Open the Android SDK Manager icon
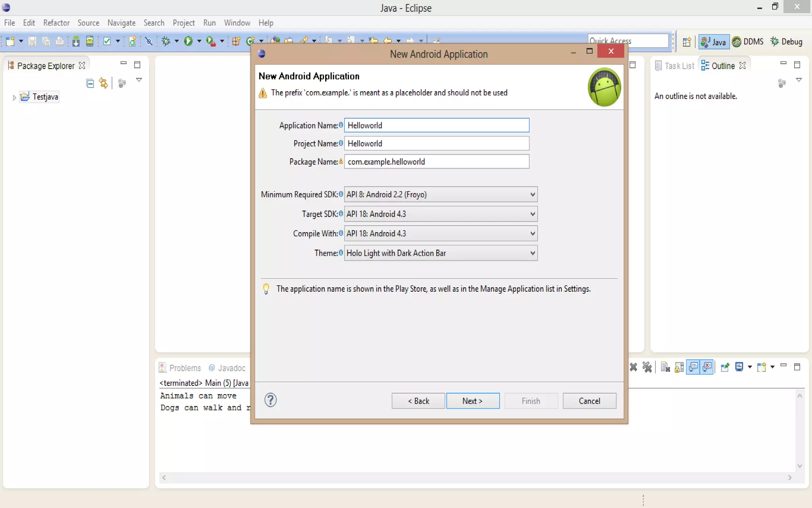The width and height of the screenshot is (812, 508). coord(76,41)
